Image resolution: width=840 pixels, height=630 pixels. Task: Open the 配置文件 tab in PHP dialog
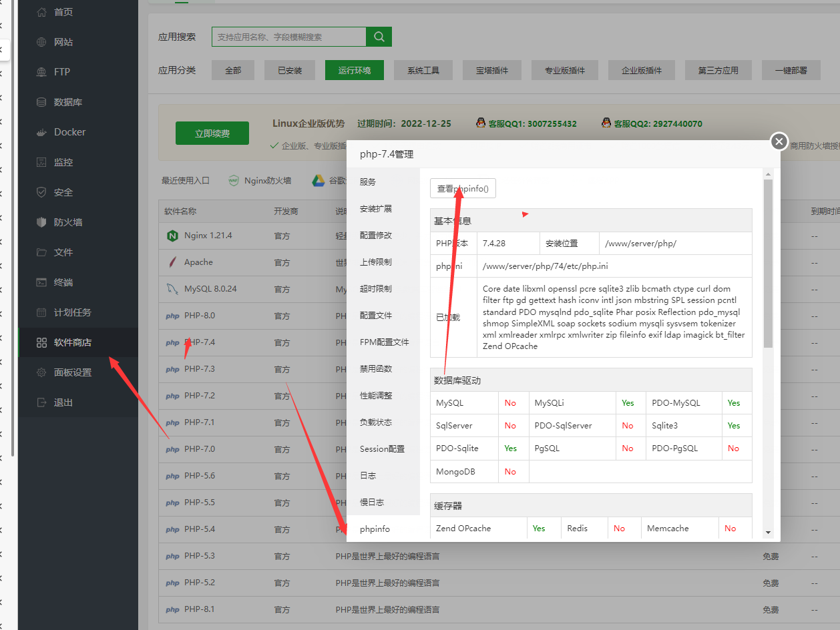point(383,315)
